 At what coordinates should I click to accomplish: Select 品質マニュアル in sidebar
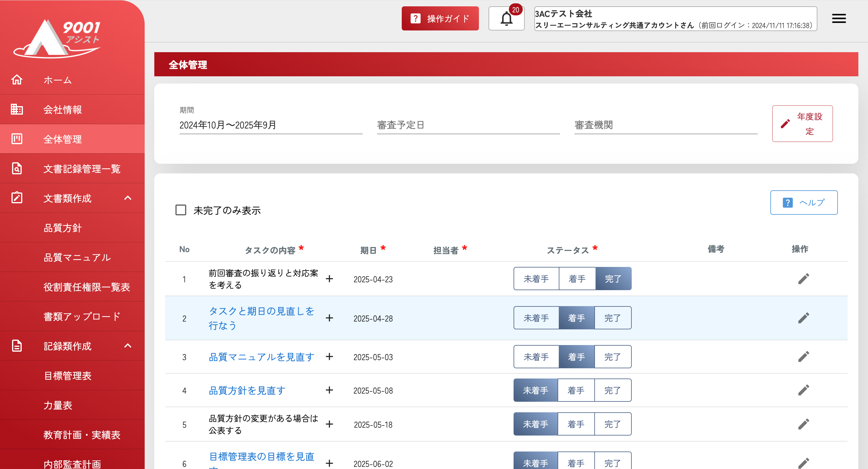coord(77,257)
